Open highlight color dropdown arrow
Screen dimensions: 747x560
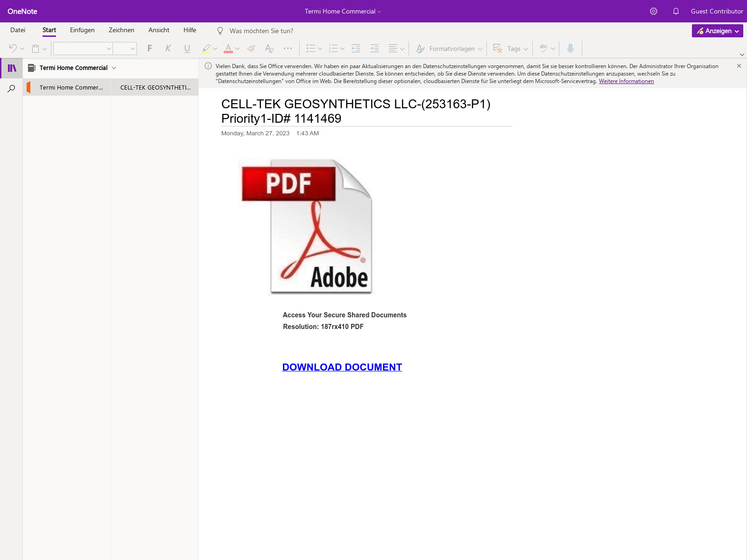tap(215, 49)
